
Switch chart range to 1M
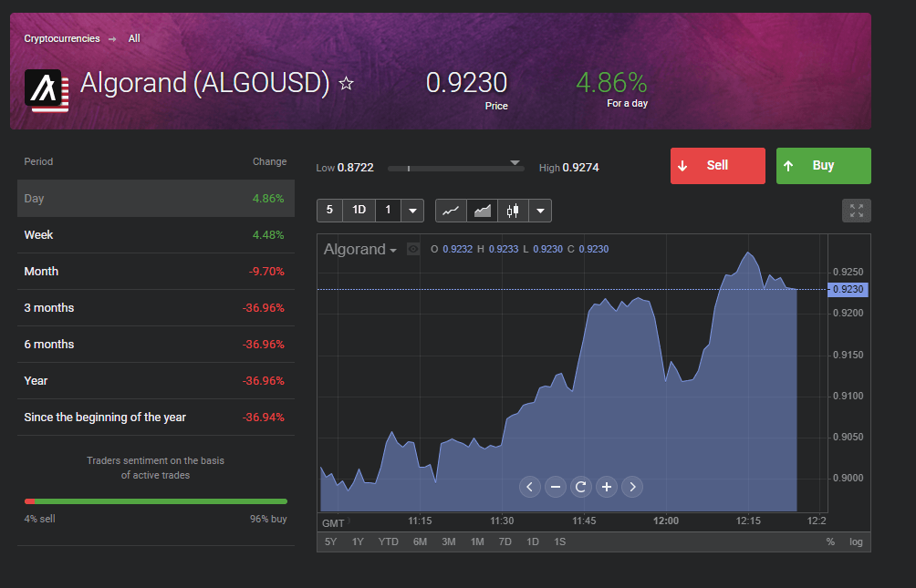477,542
